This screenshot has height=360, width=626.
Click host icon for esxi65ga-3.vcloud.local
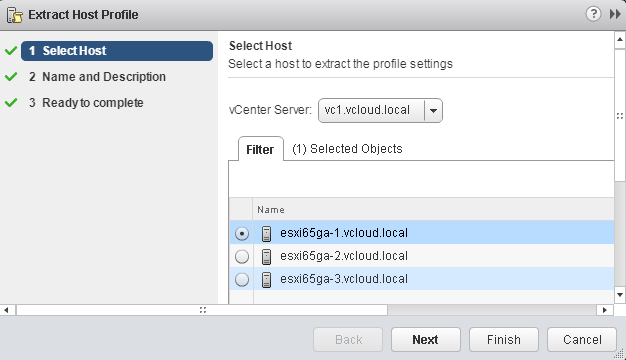point(266,280)
